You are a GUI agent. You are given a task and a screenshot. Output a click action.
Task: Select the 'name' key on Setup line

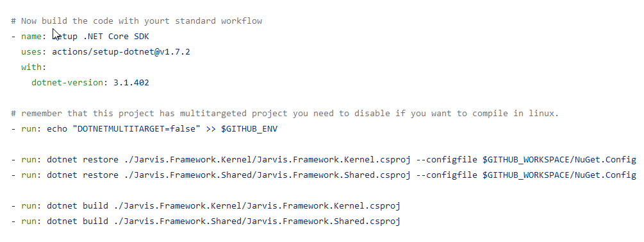pyautogui.click(x=31, y=36)
